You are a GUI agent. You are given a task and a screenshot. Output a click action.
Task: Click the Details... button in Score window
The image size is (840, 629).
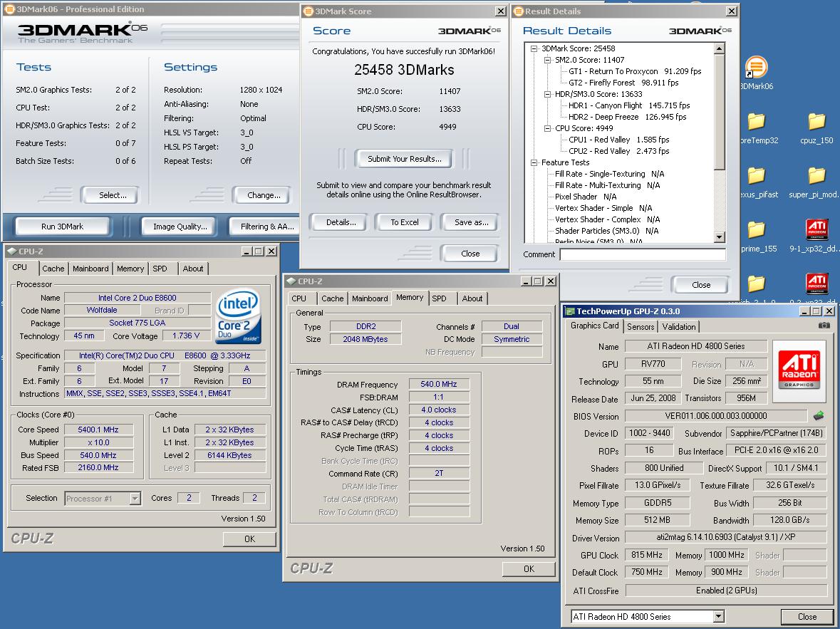341,222
